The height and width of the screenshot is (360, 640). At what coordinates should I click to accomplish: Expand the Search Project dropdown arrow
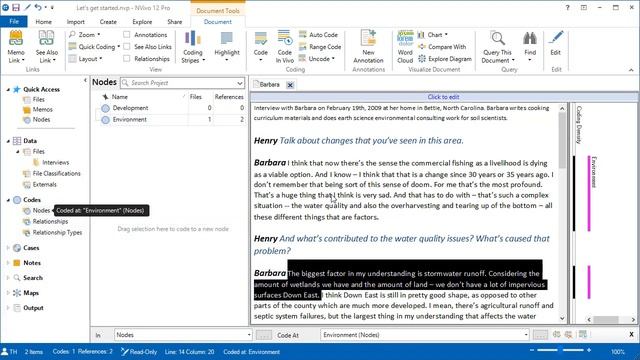[240, 83]
